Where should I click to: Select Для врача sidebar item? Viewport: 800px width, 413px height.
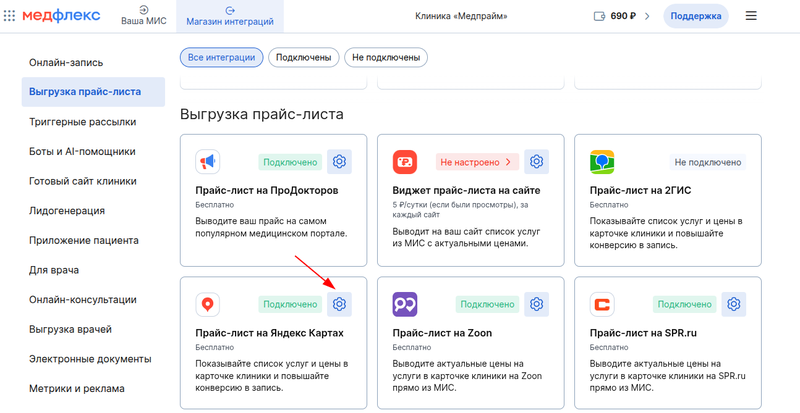coord(54,270)
